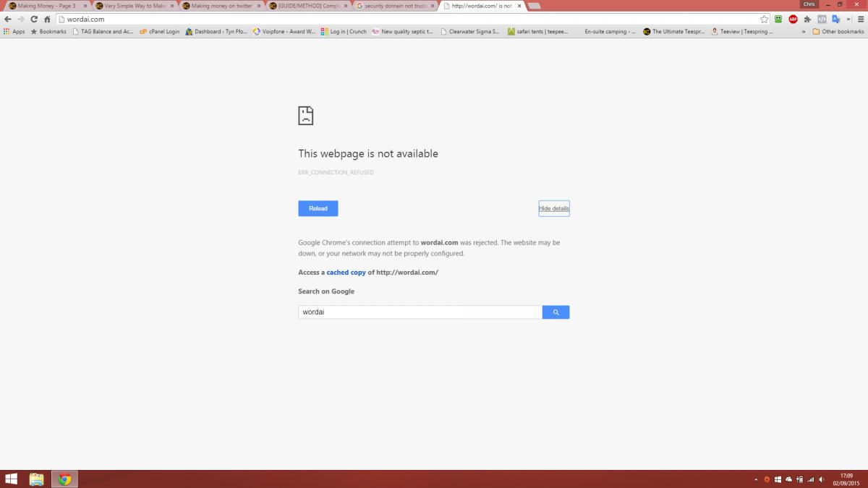Image resolution: width=868 pixels, height=488 pixels.
Task: Open File Explorer from the taskbar
Action: pos(36,479)
